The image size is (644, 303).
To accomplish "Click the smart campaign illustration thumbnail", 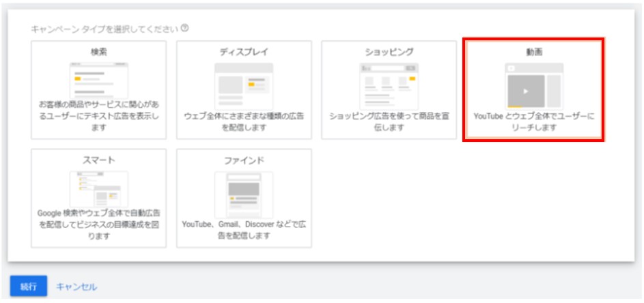I will (x=98, y=189).
